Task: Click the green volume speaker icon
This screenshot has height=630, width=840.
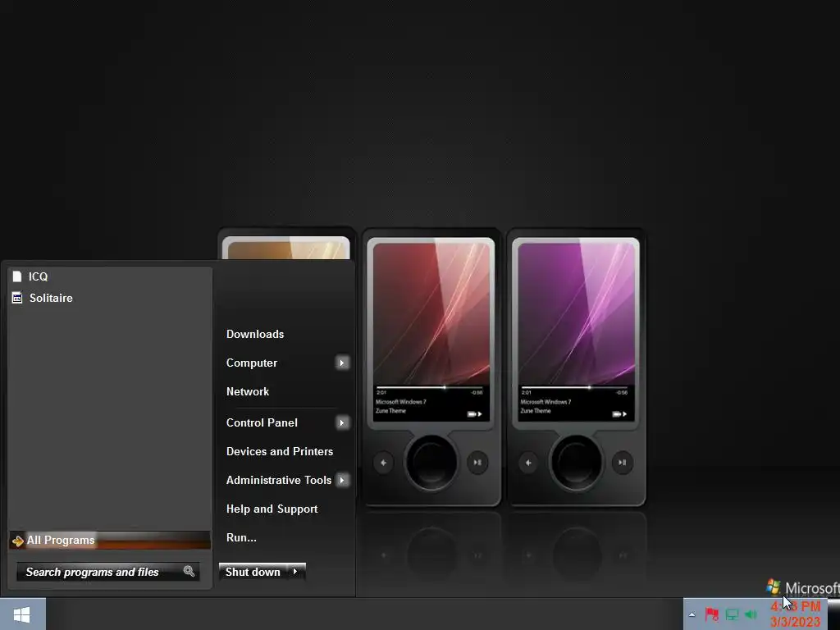Action: point(751,614)
